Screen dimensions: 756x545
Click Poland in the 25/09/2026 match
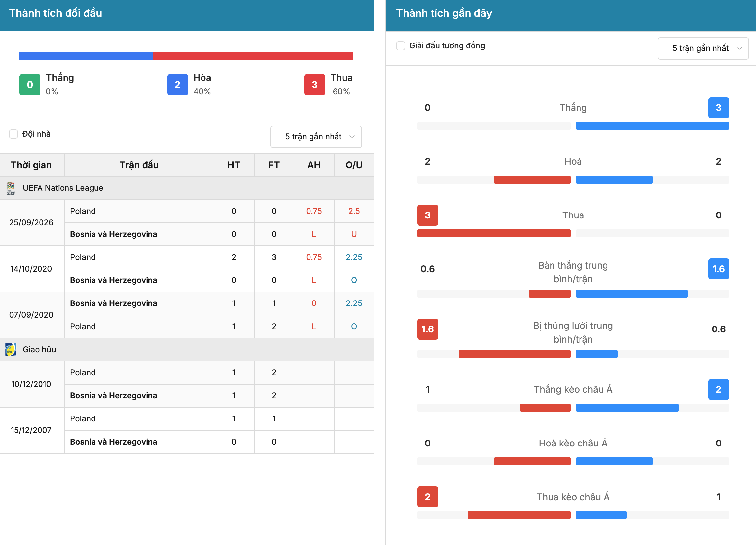(83, 211)
